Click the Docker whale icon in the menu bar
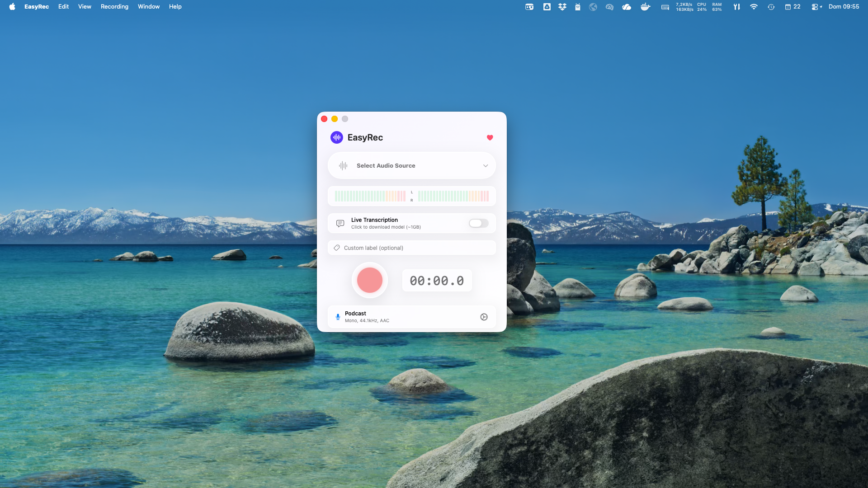Image resolution: width=868 pixels, height=488 pixels. (x=645, y=7)
